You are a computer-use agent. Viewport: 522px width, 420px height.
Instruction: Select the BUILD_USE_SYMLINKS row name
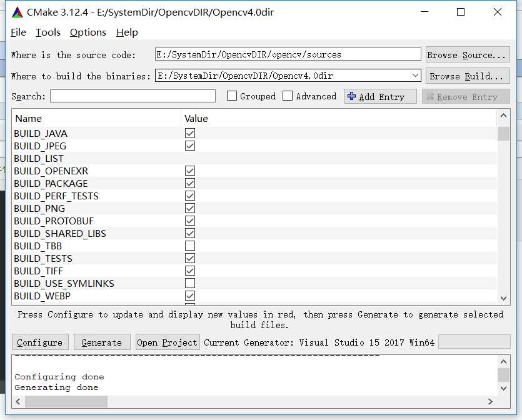[x=64, y=284]
